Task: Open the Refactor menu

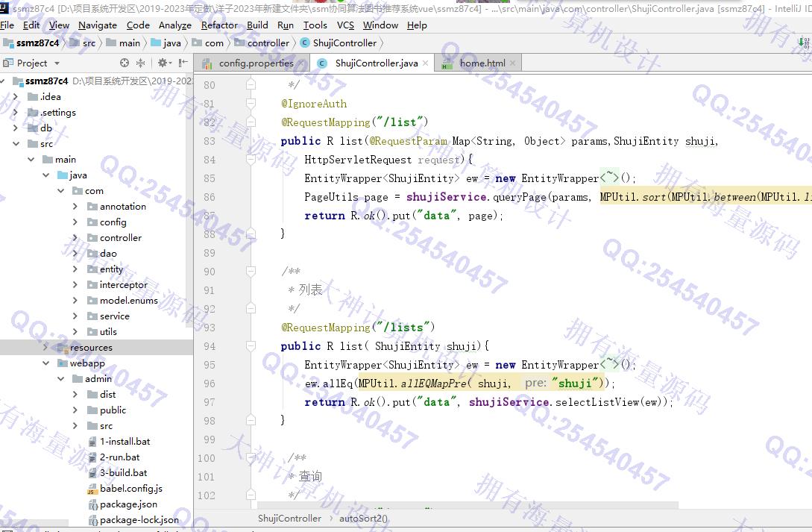Action: 219,25
